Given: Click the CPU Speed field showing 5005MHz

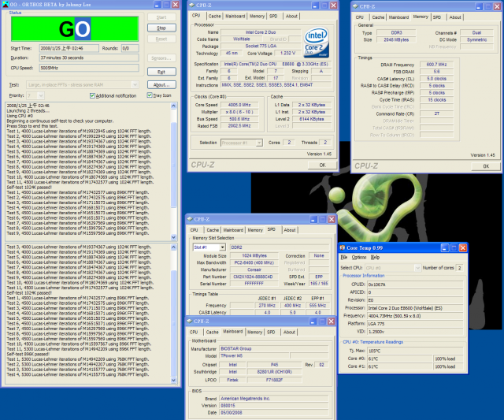Looking at the screenshot, I should tap(89, 68).
